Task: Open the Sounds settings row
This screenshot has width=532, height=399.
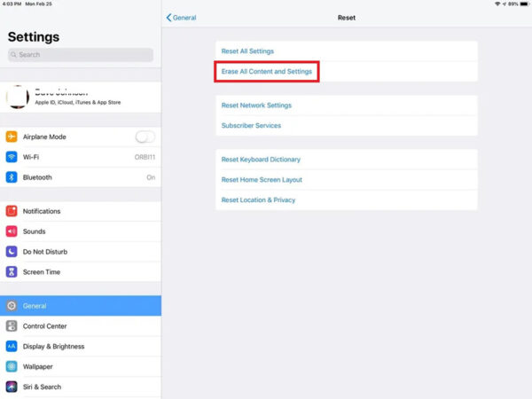Action: 81,231
